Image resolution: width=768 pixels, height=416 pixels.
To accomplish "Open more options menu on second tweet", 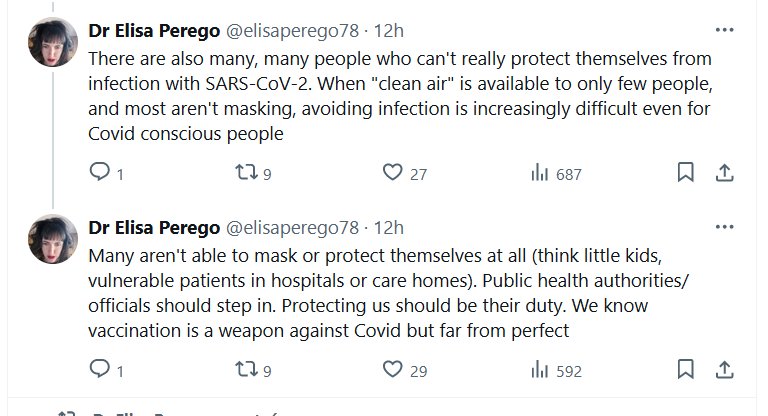I will click(723, 225).
